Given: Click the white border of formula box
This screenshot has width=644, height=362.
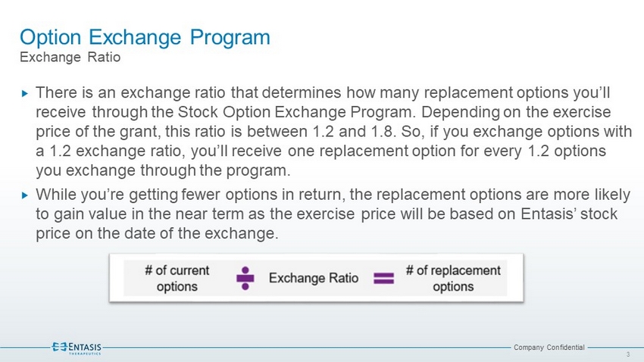Looking at the screenshot, I should [x=316, y=257].
